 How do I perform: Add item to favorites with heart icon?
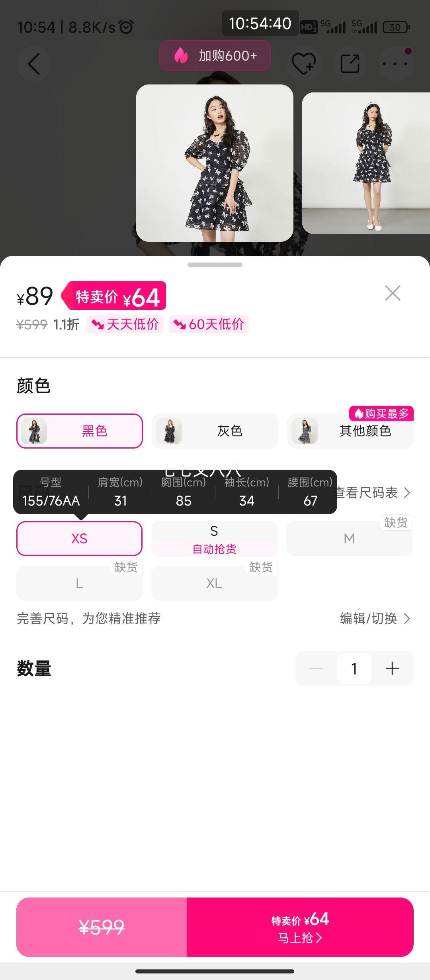pos(304,64)
